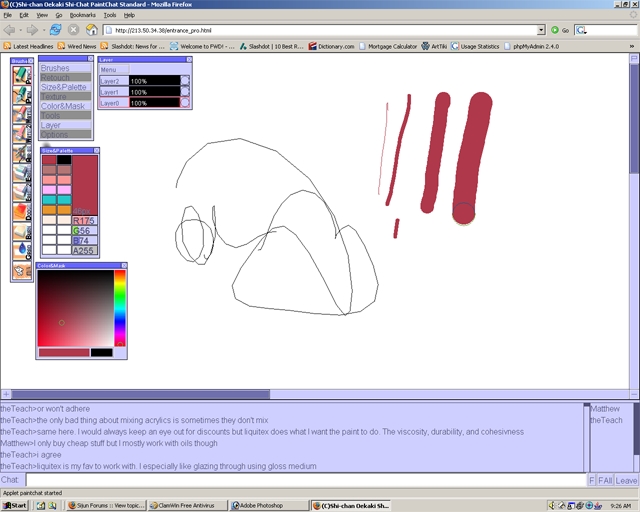The image size is (640, 512).
Task: Open the address bar history dropdown
Action: pyautogui.click(x=541, y=30)
